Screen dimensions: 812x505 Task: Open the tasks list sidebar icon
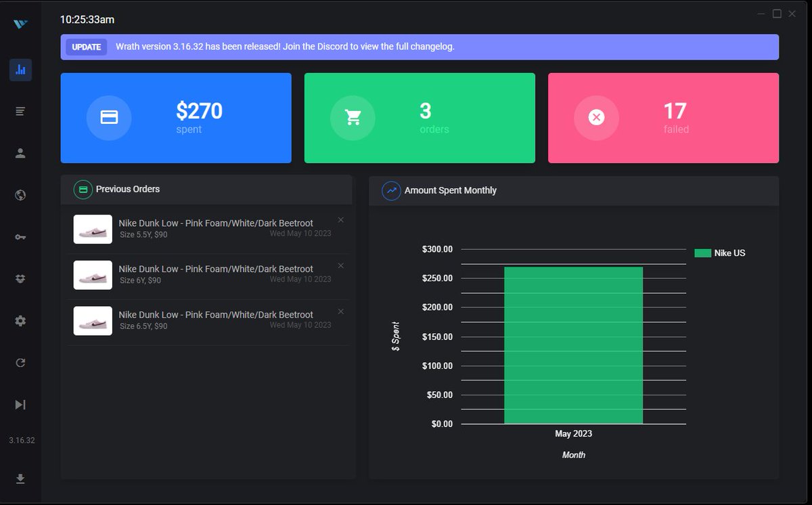point(20,111)
